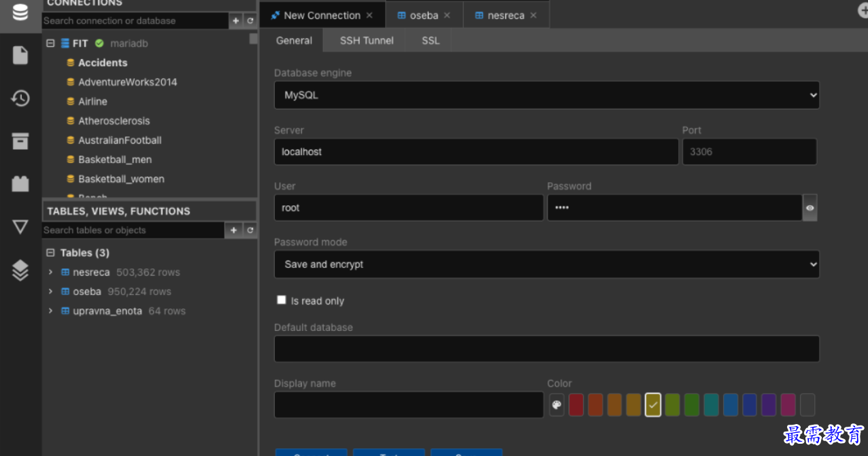Open the layers stack sidebar icon
868x456 pixels.
point(20,270)
